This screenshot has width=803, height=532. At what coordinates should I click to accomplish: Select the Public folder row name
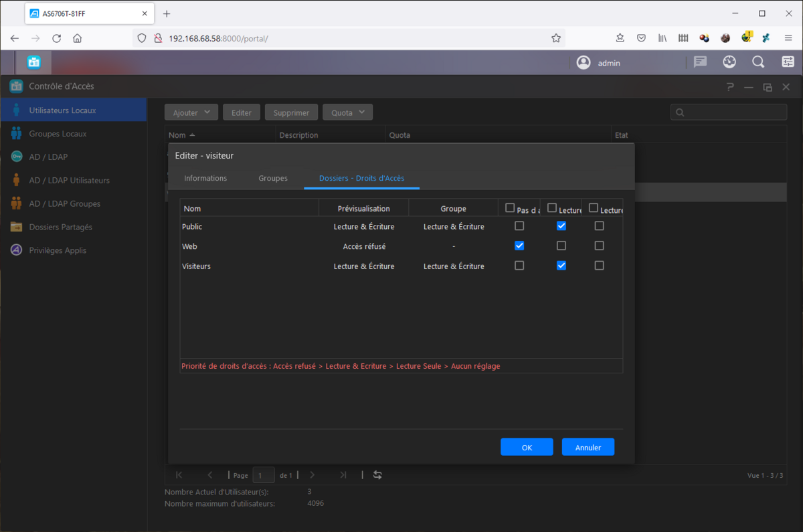(192, 226)
